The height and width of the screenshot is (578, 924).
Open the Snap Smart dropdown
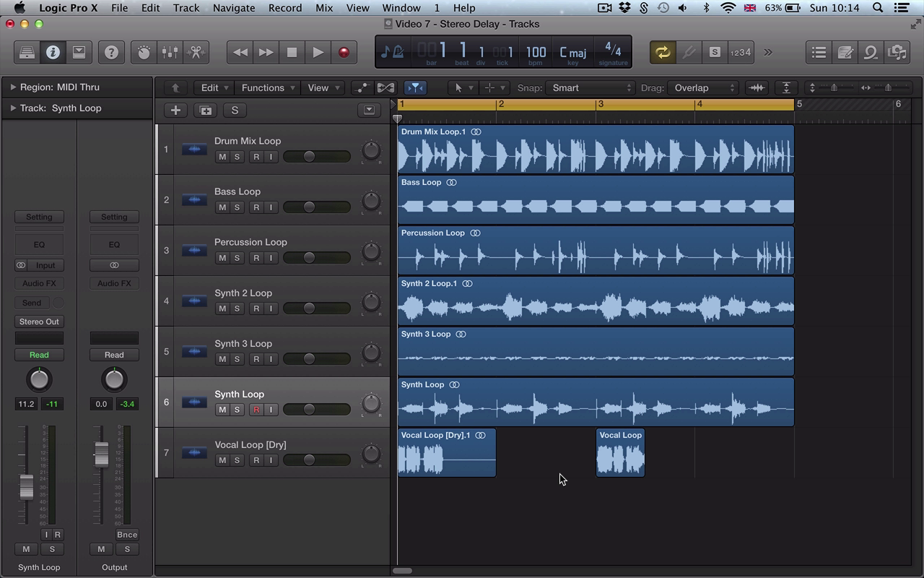pos(590,87)
